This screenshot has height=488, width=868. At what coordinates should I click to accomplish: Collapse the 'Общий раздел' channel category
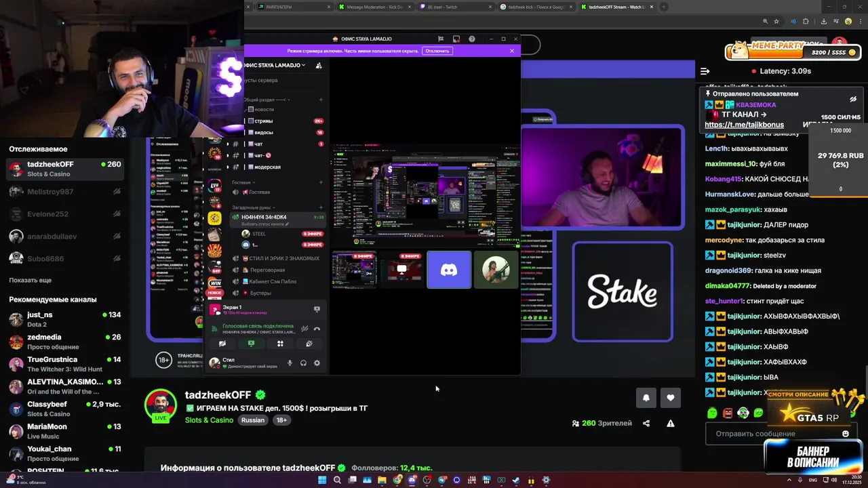coord(268,100)
